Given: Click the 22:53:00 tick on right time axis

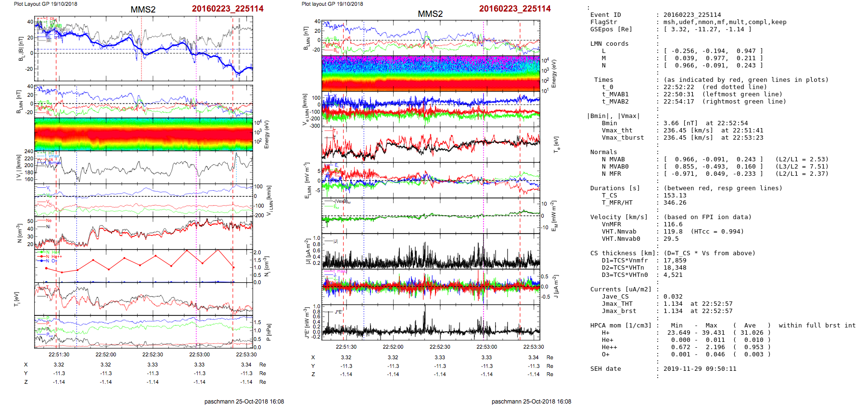Looking at the screenshot, I should [486, 347].
